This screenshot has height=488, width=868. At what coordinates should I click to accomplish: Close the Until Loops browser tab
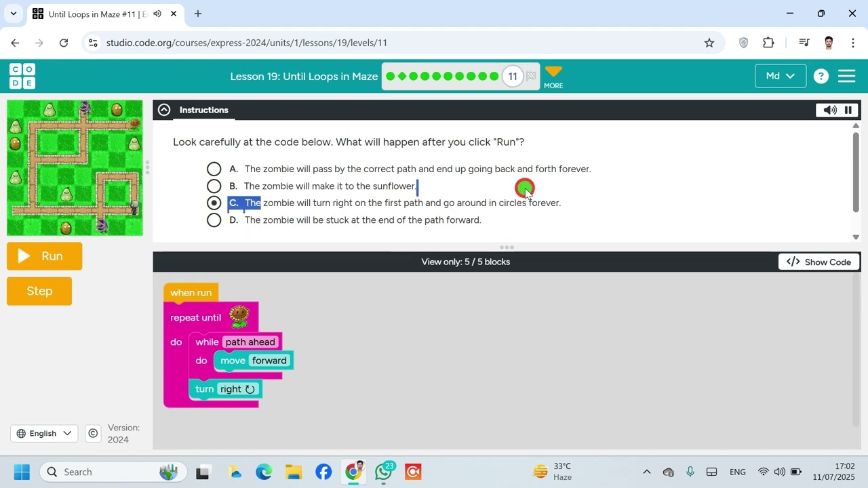[174, 14]
